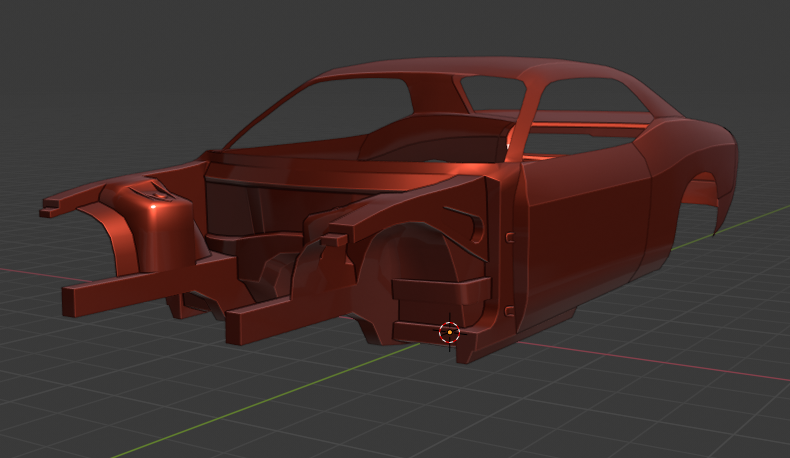Click the 3D cursor crosshair marker
This screenshot has height=458, width=790.
[x=449, y=333]
